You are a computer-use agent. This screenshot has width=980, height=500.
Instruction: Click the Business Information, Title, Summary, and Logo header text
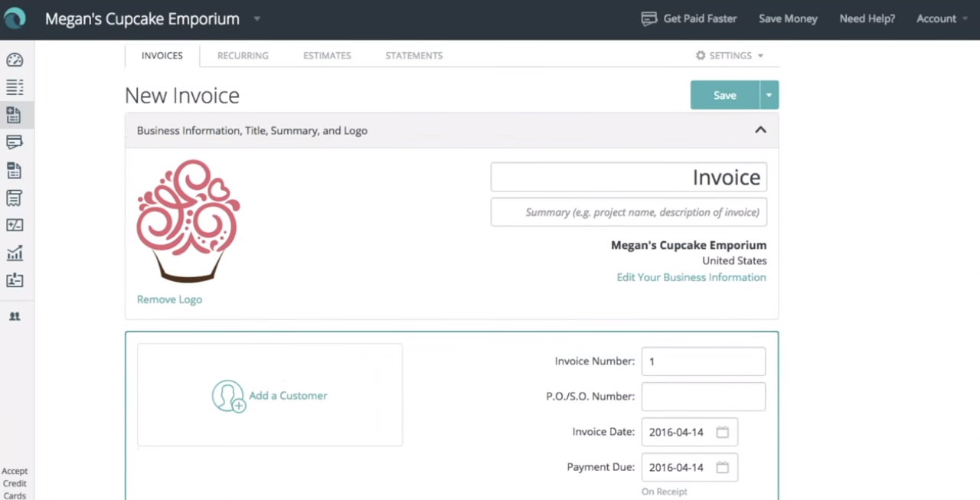click(x=252, y=130)
